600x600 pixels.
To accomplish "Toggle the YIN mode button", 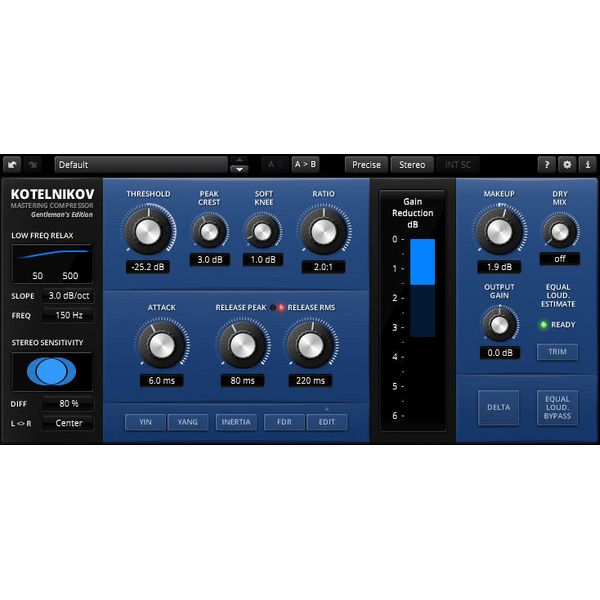I will (145, 422).
